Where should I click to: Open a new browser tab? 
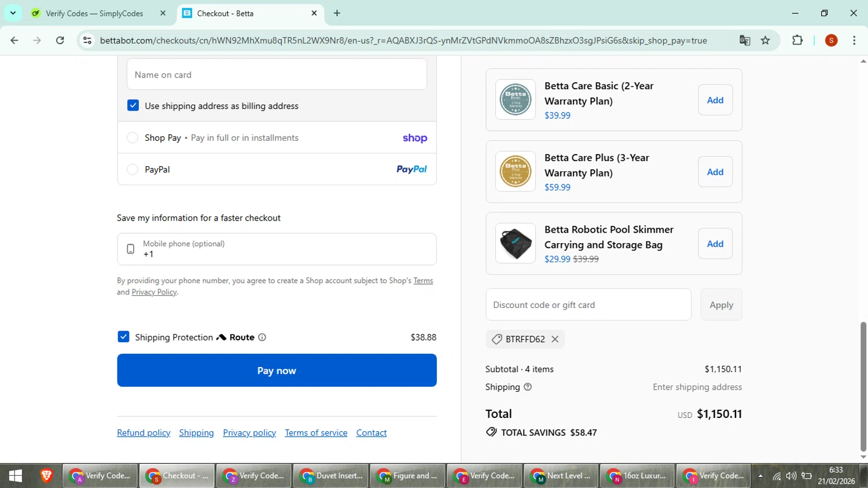click(337, 13)
